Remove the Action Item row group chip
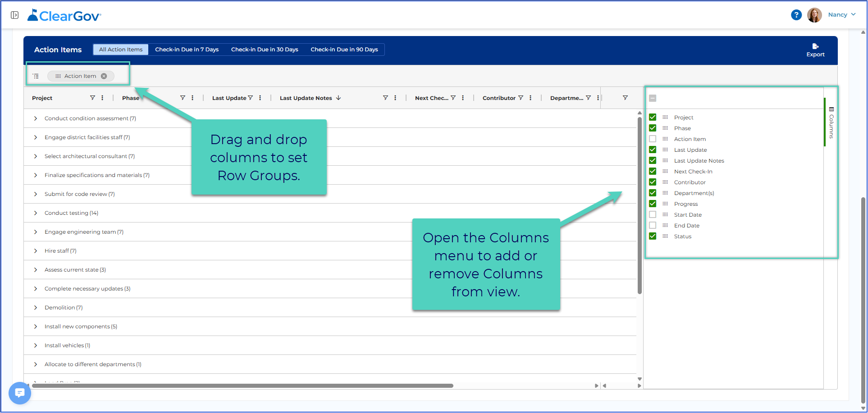 (104, 76)
